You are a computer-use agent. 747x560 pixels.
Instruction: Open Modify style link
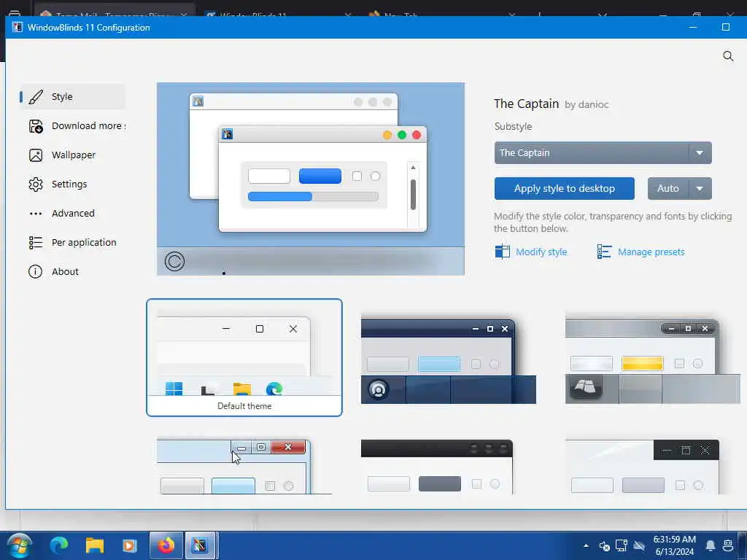coord(541,252)
